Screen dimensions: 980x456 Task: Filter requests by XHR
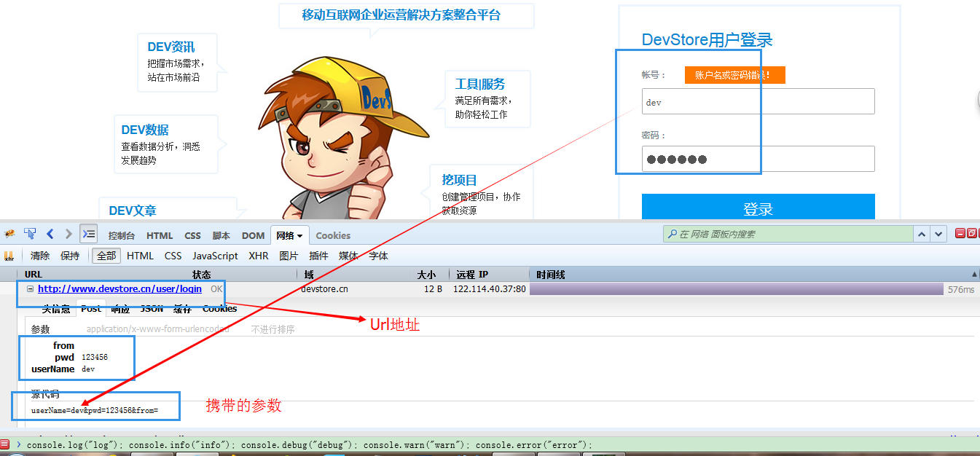click(x=259, y=256)
